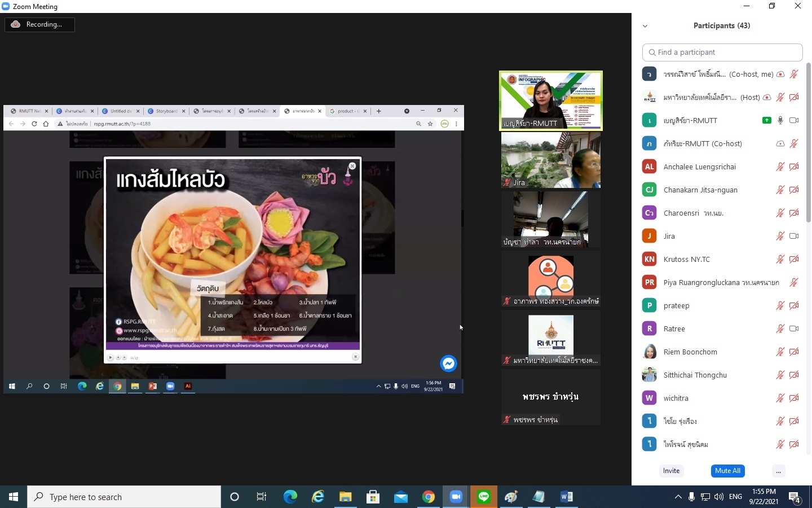This screenshot has width=812, height=508.
Task: Open Google Chrome from the taskbar
Action: point(429,497)
